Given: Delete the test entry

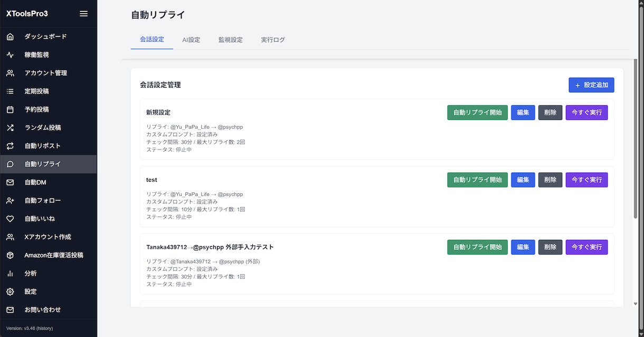Looking at the screenshot, I should [x=550, y=180].
